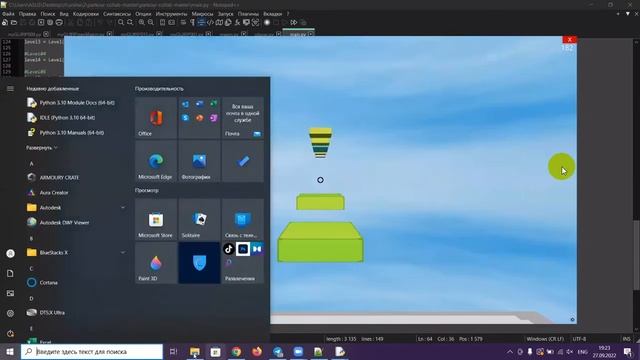640x360 pixels.
Task: Click the run macro multiple times double-arrow icon
Action: click(294, 22)
